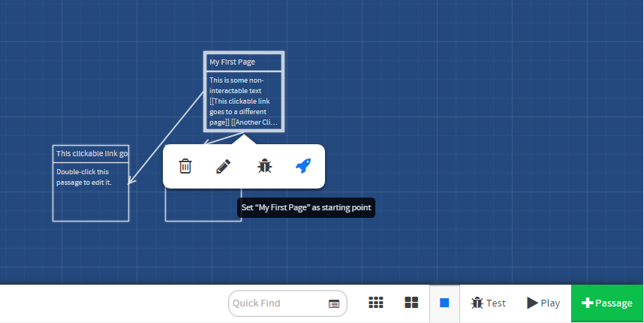The image size is (644, 323).
Task: Click the My First Page passage body text
Action: (244, 101)
